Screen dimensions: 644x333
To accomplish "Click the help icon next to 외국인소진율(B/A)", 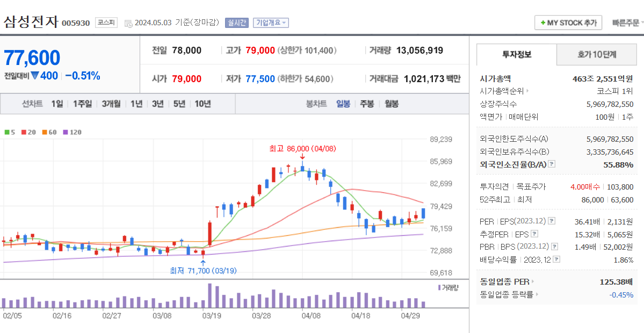I will tap(552, 164).
